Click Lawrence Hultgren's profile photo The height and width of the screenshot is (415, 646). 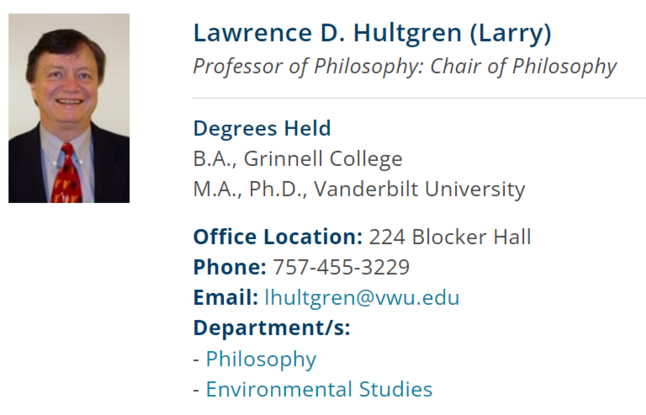point(69,108)
